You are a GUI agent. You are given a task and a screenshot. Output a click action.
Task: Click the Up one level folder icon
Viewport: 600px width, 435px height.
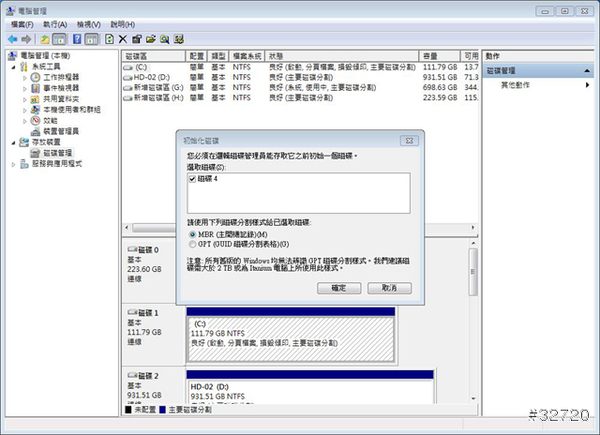(x=46, y=38)
